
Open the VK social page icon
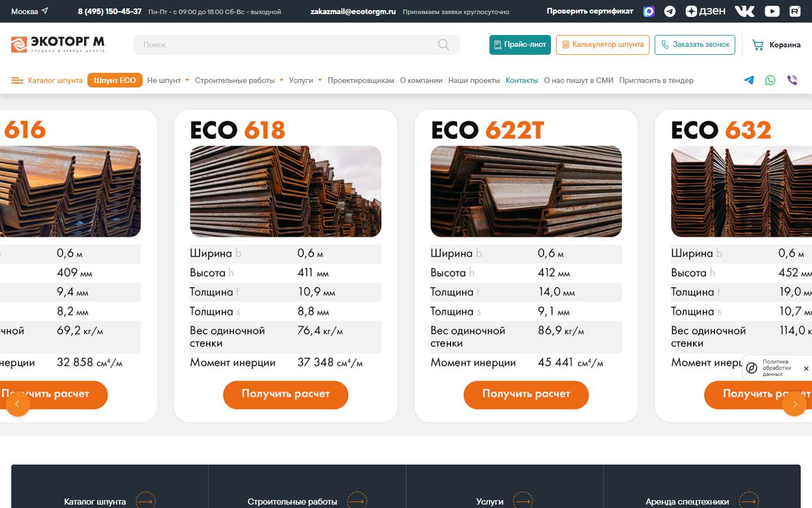745,11
